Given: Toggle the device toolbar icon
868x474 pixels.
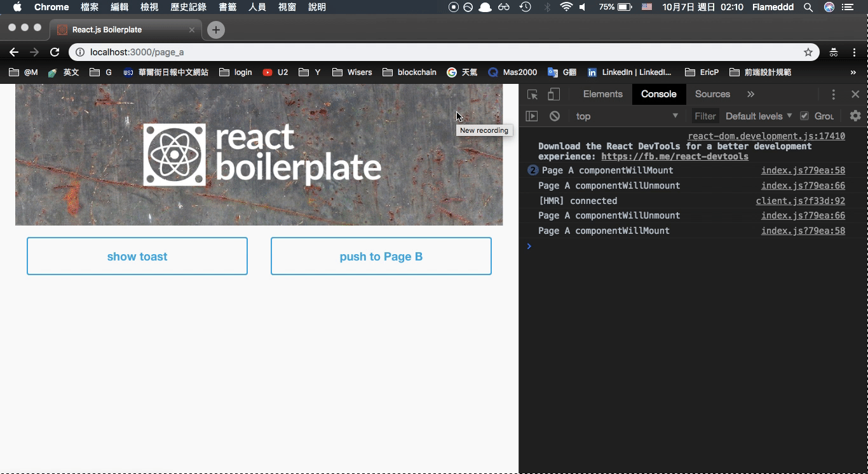Looking at the screenshot, I should [x=554, y=95].
